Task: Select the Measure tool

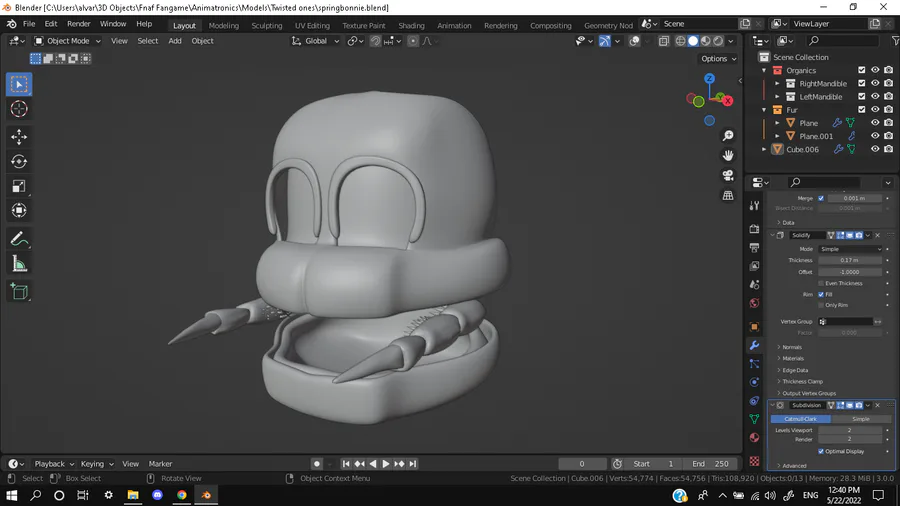Action: 19,264
